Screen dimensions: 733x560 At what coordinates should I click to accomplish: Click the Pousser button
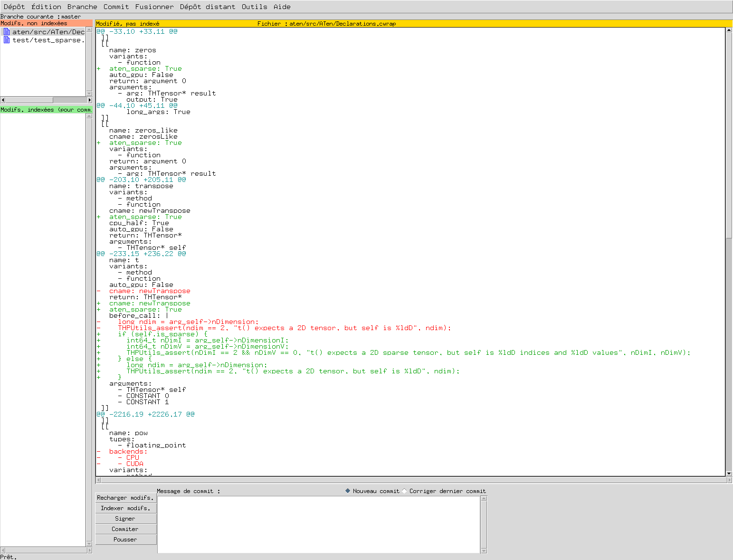point(126,540)
